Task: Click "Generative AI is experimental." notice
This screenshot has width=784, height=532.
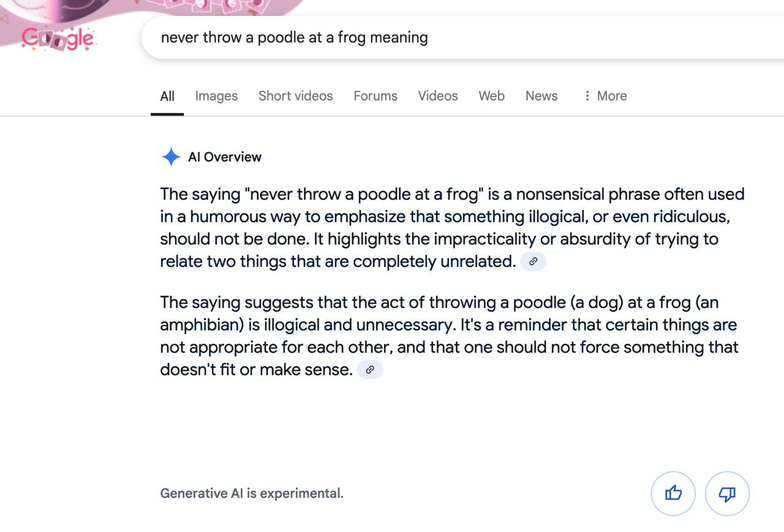Action: point(252,493)
